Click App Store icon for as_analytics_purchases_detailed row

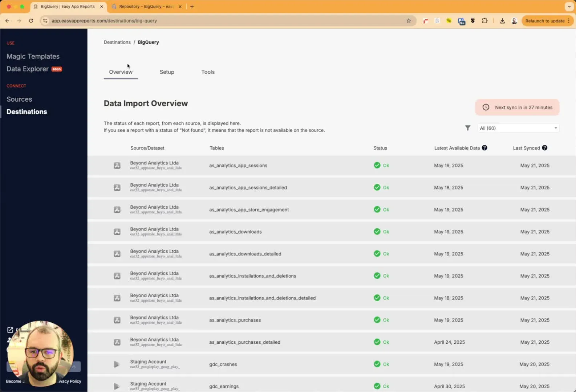click(x=117, y=342)
